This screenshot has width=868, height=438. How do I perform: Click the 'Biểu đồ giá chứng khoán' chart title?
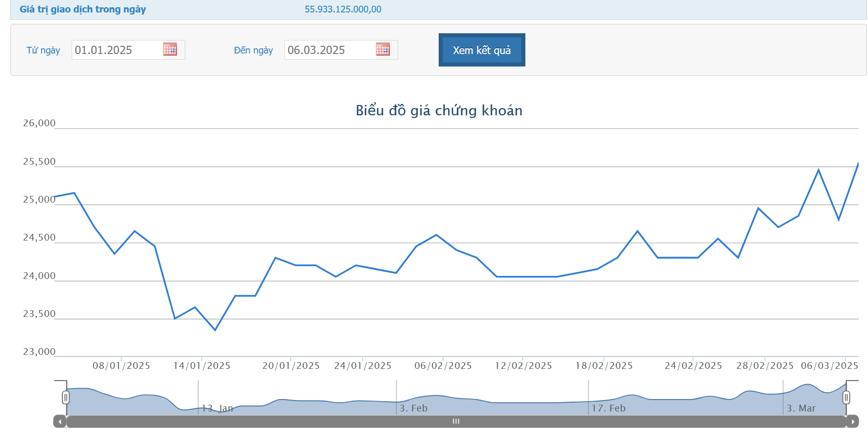439,111
